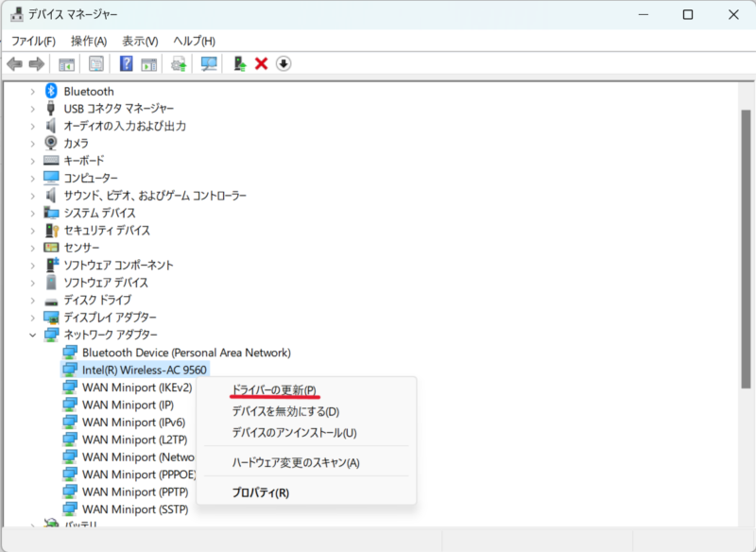Collapse the ネットワーク アダプター category
756x552 pixels.
(33, 335)
